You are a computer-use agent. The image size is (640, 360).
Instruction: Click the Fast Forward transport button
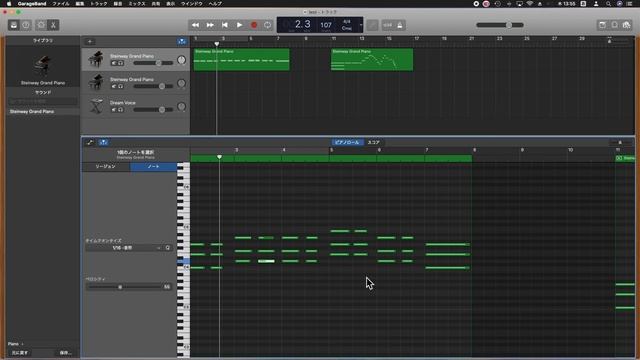tap(210, 25)
